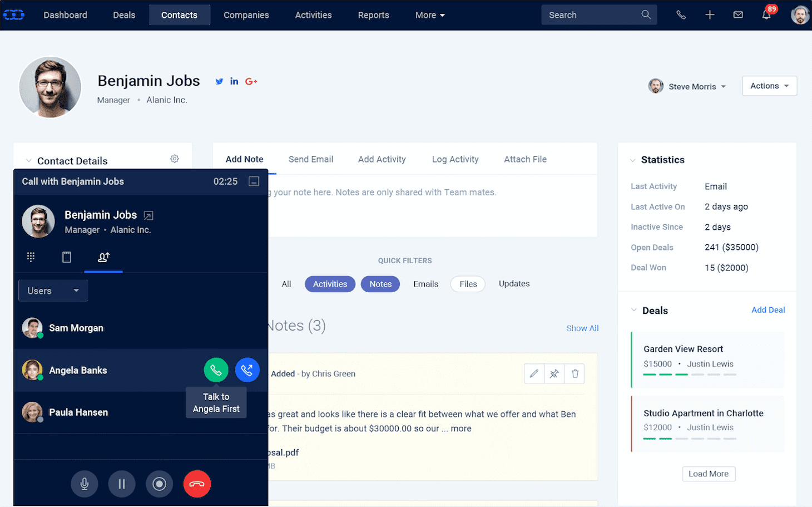812x507 pixels.
Task: Open the Actions dropdown
Action: (x=769, y=86)
